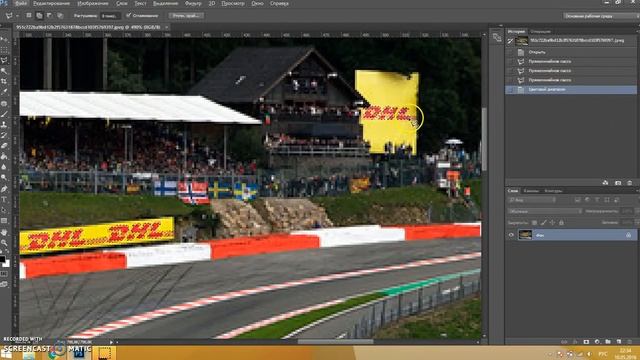640x360 pixels.
Task: Open the Файл menu
Action: coord(20,3)
